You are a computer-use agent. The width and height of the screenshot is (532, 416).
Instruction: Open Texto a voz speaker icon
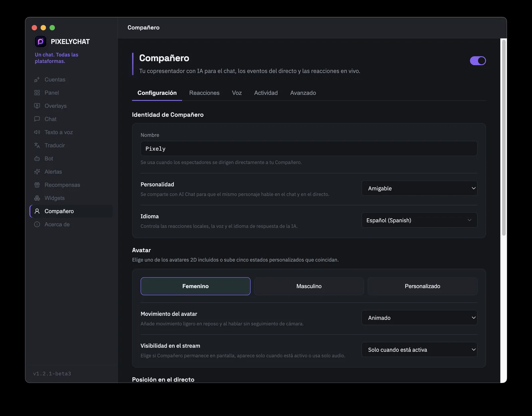pyautogui.click(x=37, y=132)
